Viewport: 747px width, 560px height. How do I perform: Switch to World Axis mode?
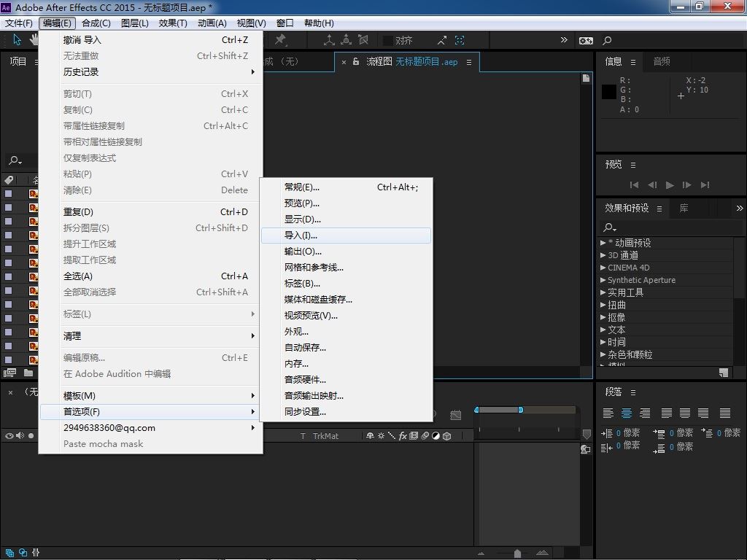coord(346,40)
